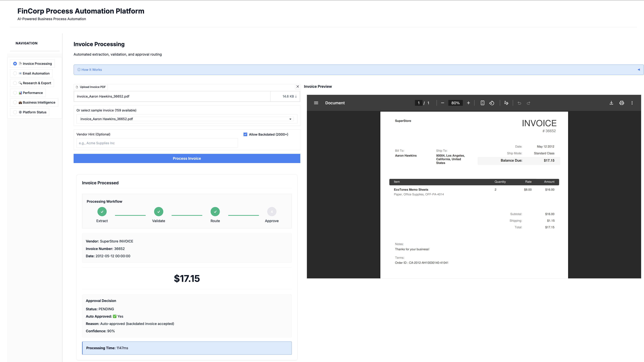Select the draw annotation tool
The height and width of the screenshot is (362, 644).
[x=506, y=103]
